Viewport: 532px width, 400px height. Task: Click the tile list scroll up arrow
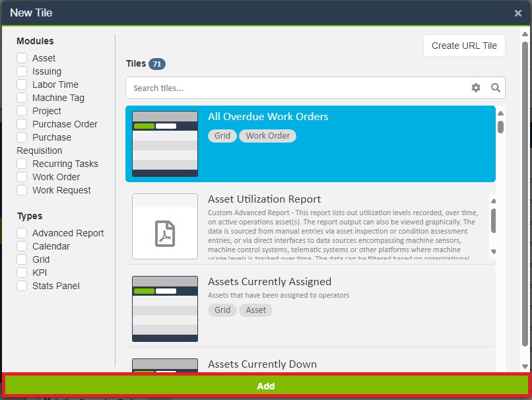501,111
